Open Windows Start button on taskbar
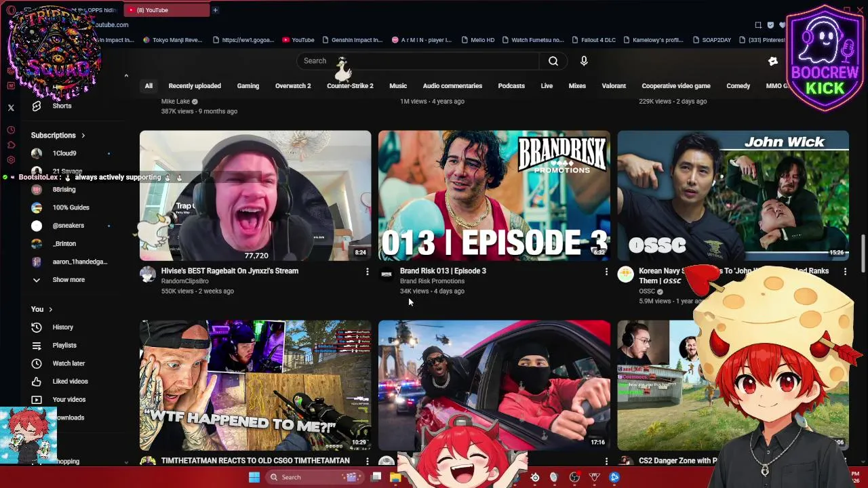Screen dimensions: 868x488 pos(254,477)
